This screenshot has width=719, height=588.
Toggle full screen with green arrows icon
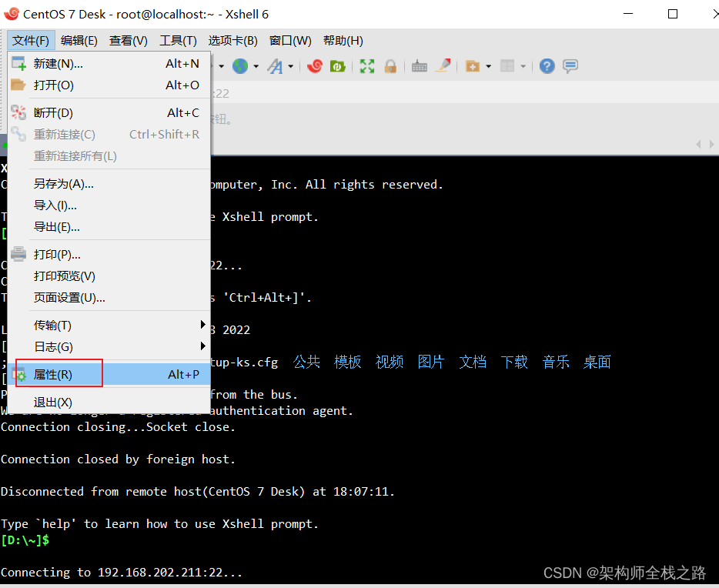[x=367, y=66]
